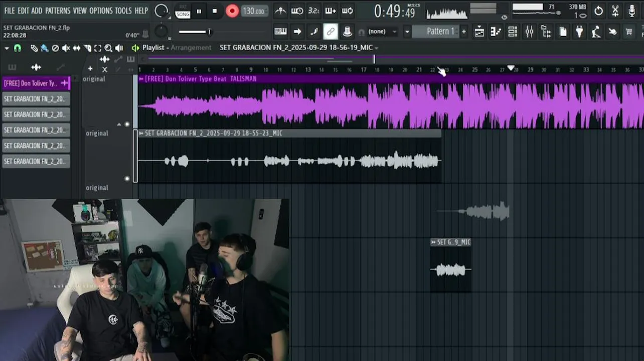The width and height of the screenshot is (644, 361).
Task: Toggle the metronome
Action: tap(280, 11)
